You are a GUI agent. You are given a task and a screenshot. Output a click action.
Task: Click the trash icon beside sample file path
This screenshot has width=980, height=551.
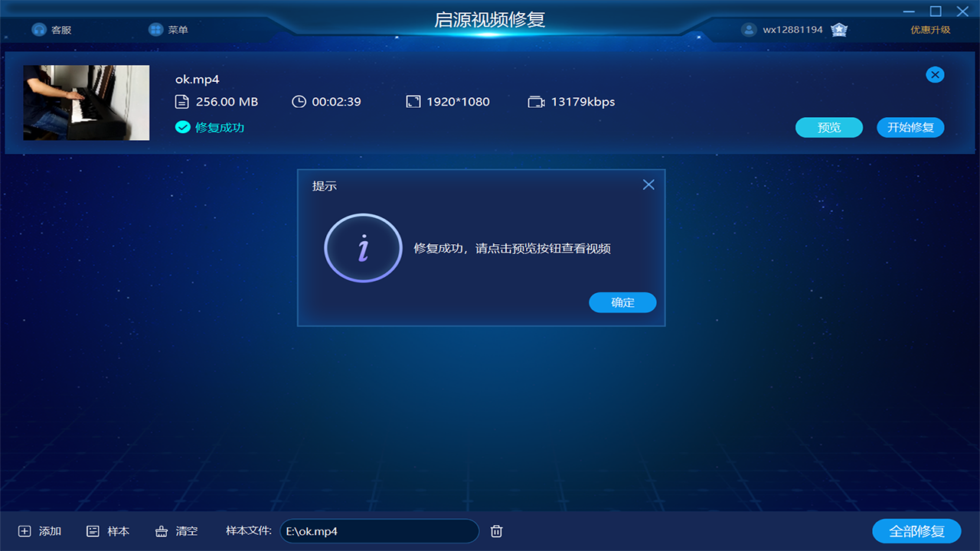(495, 530)
